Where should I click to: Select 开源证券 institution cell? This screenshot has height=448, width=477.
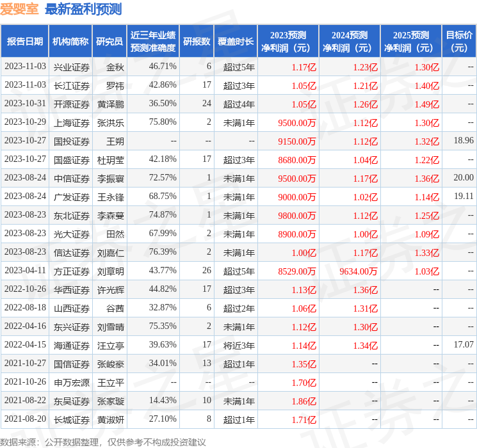tap(72, 104)
